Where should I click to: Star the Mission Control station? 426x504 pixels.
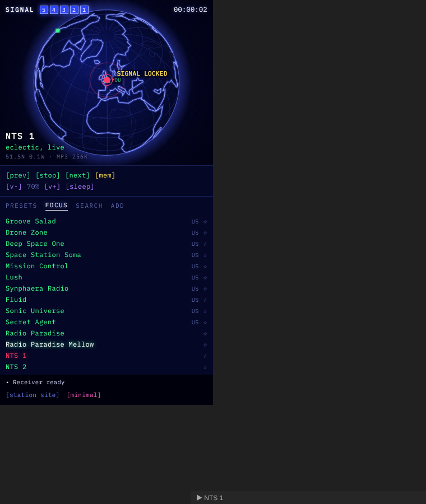click(x=205, y=267)
